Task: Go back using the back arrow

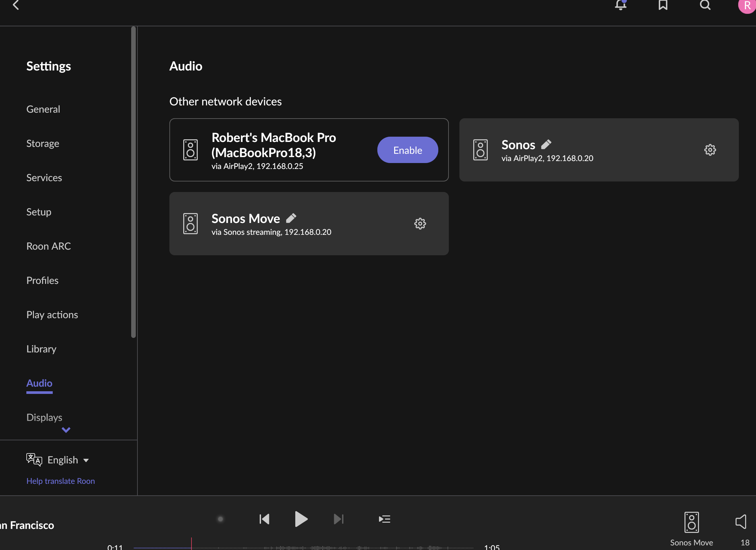Action: [x=16, y=5]
